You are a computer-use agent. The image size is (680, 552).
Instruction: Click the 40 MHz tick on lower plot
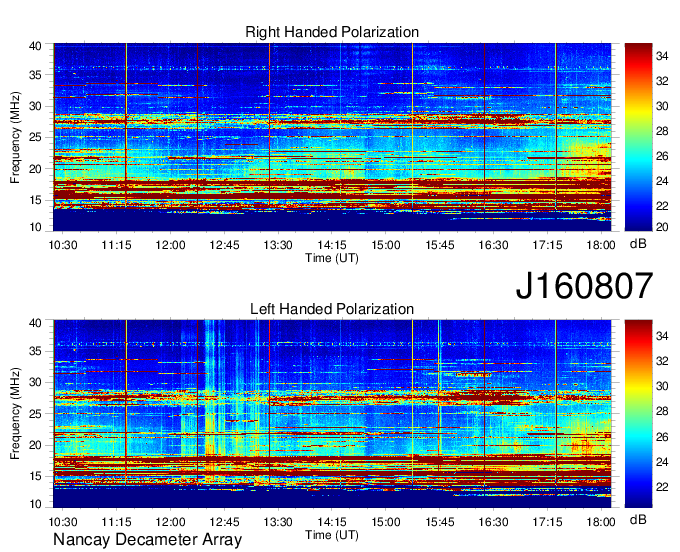pyautogui.click(x=35, y=322)
